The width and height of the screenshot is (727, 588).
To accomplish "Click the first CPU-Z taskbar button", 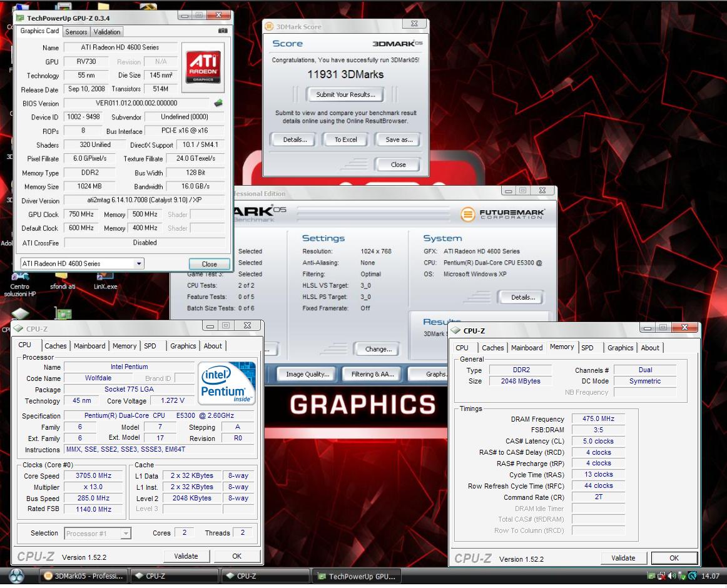I will pos(175,576).
